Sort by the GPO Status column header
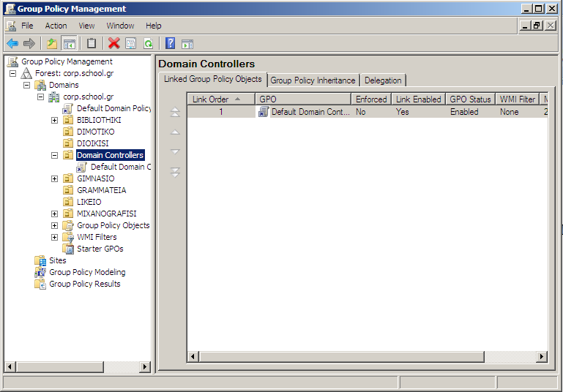 (470, 99)
